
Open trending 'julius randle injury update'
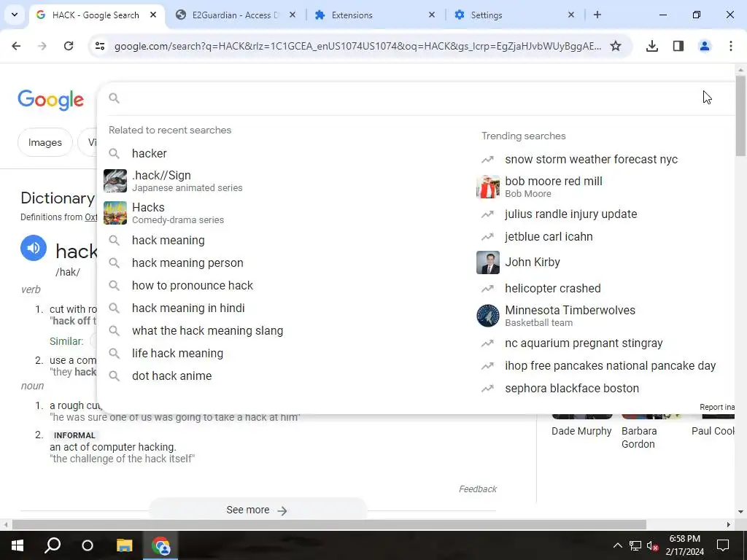click(570, 214)
